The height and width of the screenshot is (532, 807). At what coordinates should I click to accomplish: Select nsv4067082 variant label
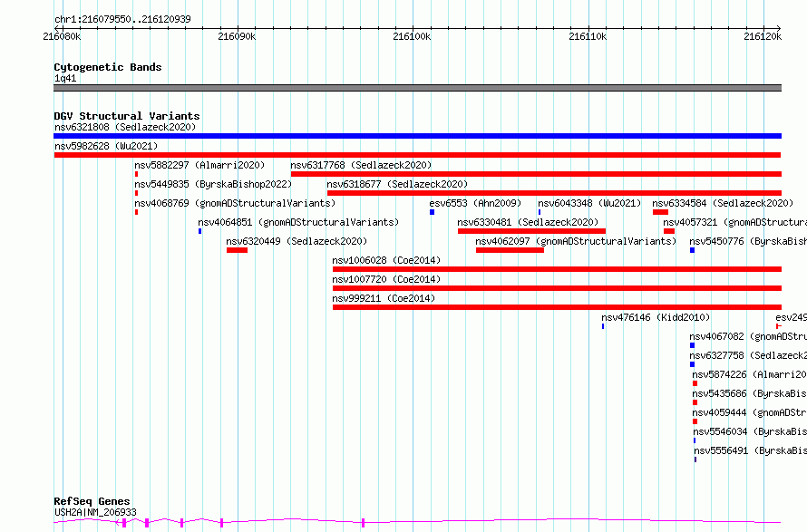(748, 336)
